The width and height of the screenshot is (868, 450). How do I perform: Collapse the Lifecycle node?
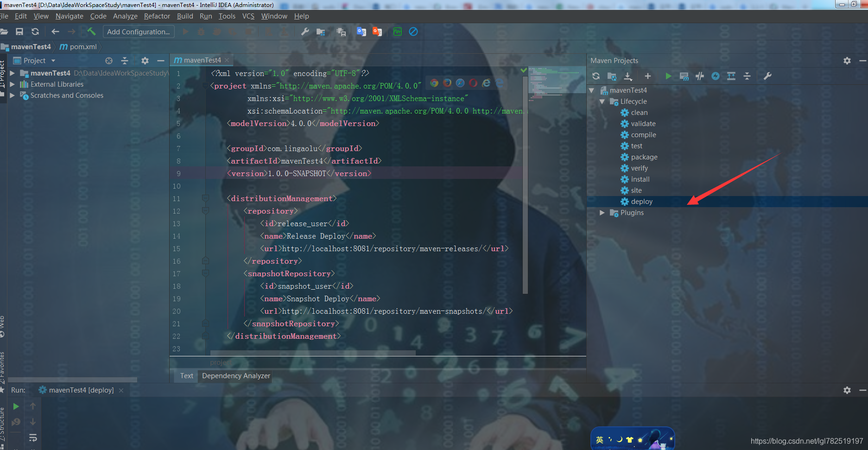[x=602, y=101]
